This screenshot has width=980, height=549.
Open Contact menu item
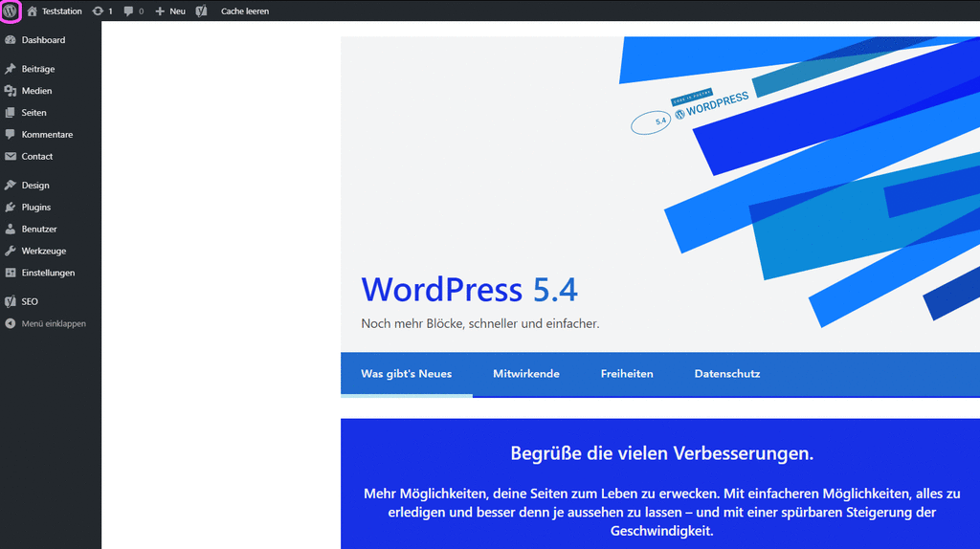(37, 156)
